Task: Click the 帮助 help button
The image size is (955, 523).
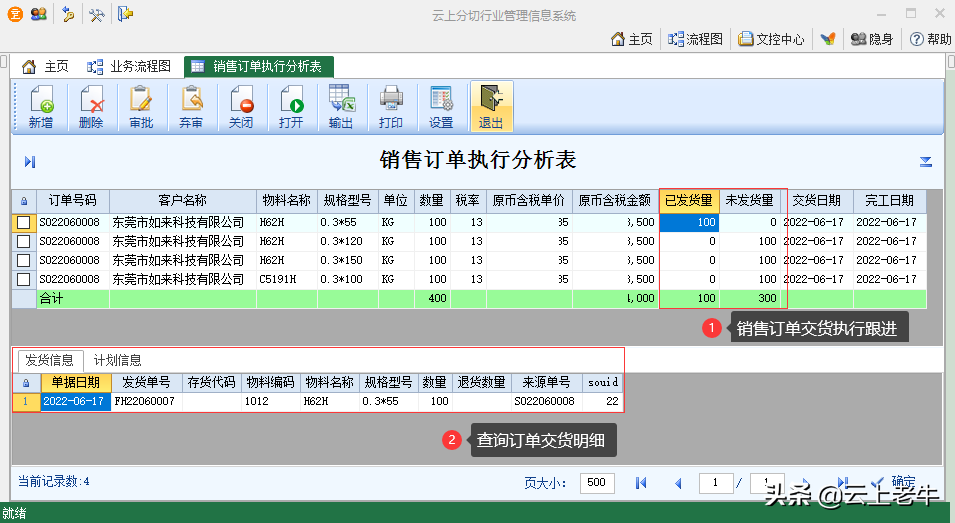Action: pyautogui.click(x=930, y=39)
